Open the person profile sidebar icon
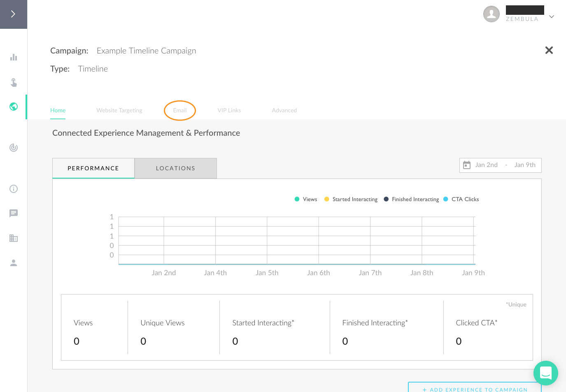The width and height of the screenshot is (566, 392). pos(14,263)
